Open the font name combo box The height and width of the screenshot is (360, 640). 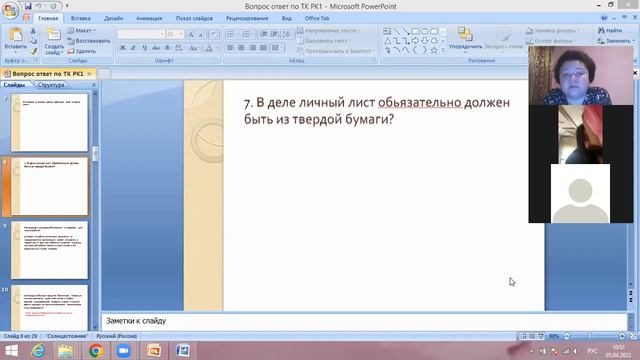point(141,35)
